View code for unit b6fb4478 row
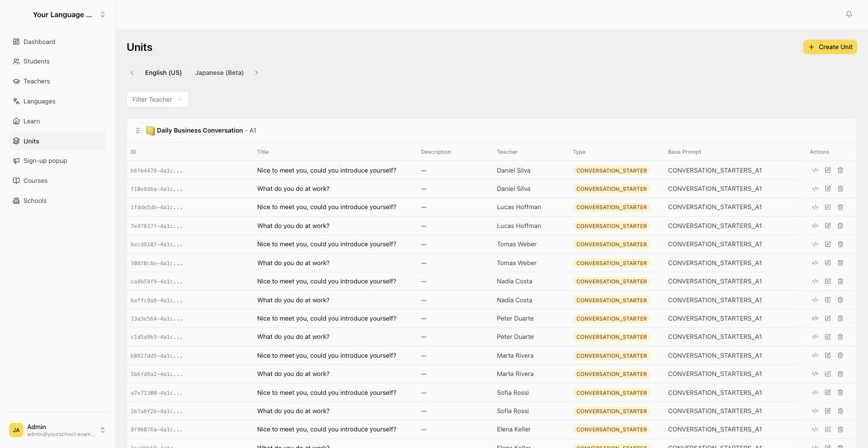The width and height of the screenshot is (868, 448). point(815,170)
